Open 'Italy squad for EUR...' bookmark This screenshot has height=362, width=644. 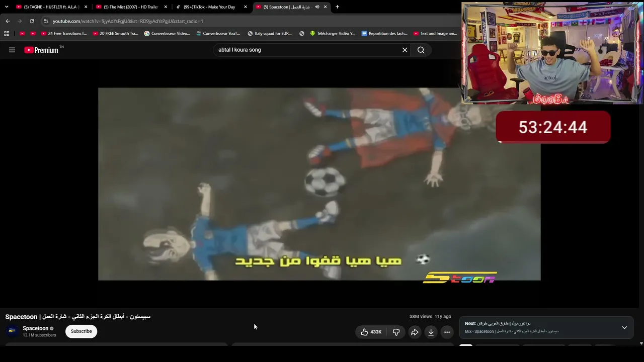[x=270, y=34]
